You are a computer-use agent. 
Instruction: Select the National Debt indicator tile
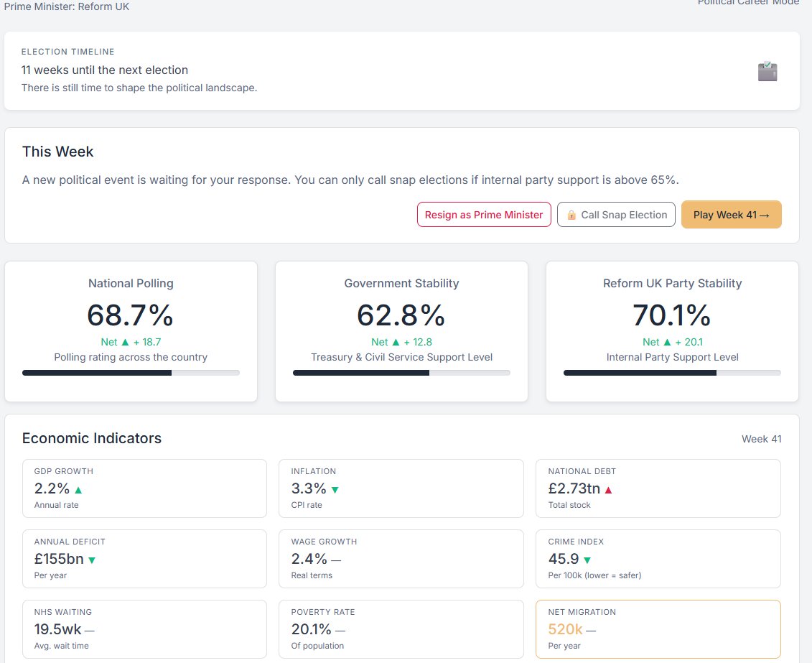pyautogui.click(x=658, y=488)
